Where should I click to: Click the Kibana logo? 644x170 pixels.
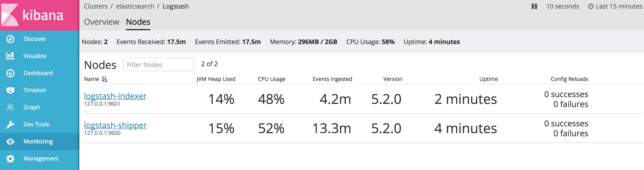coord(32,15)
